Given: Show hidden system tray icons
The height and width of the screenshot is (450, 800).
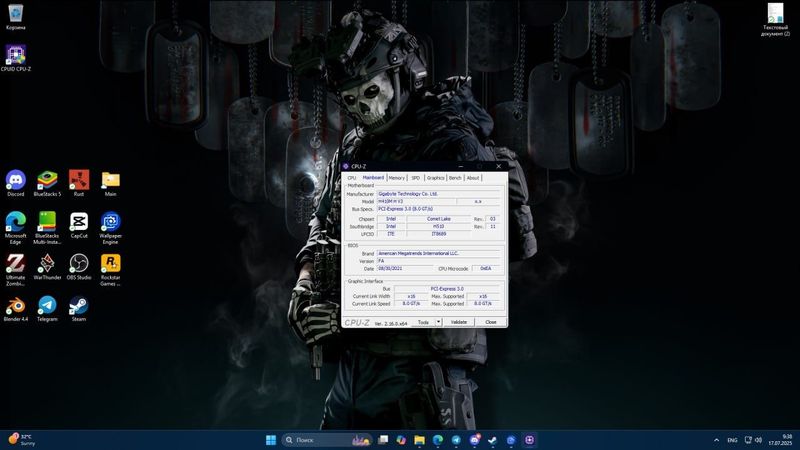Looking at the screenshot, I should click(x=716, y=440).
